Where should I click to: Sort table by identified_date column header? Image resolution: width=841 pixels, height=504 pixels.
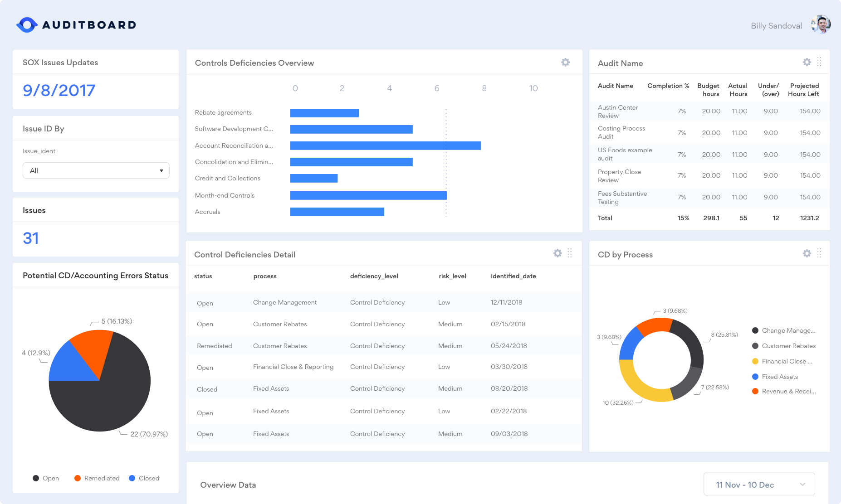click(x=513, y=276)
